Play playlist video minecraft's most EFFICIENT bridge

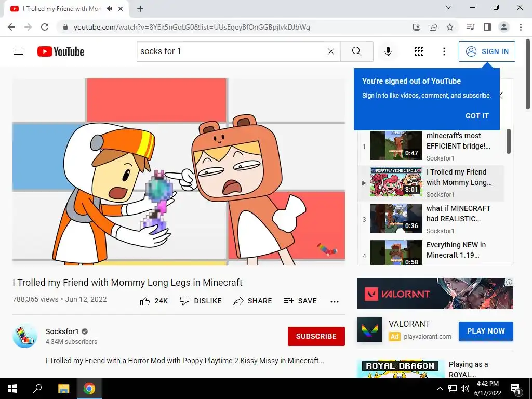click(x=431, y=147)
